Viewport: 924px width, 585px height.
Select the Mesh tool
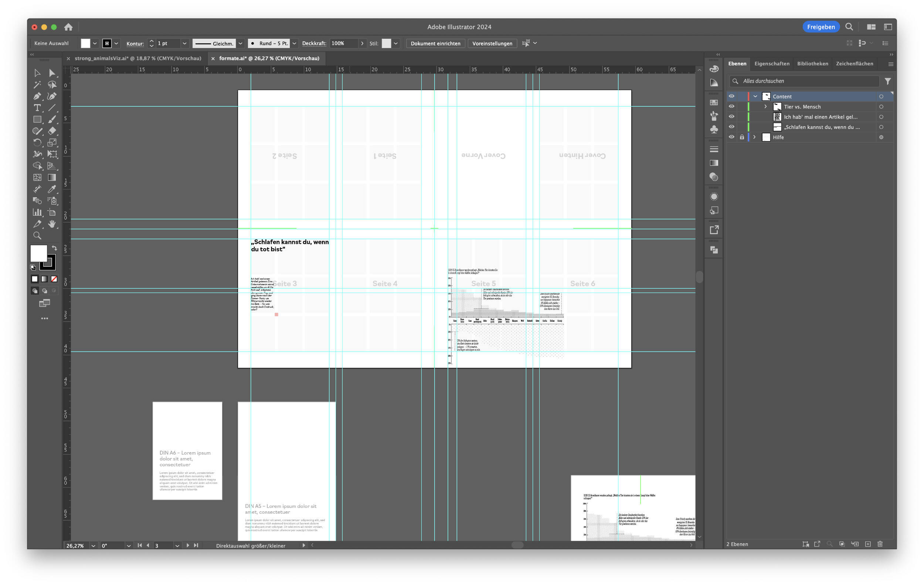coord(37,178)
